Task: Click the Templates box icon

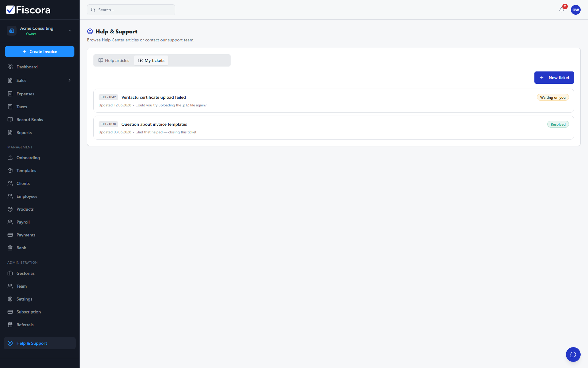Action: 10,171
